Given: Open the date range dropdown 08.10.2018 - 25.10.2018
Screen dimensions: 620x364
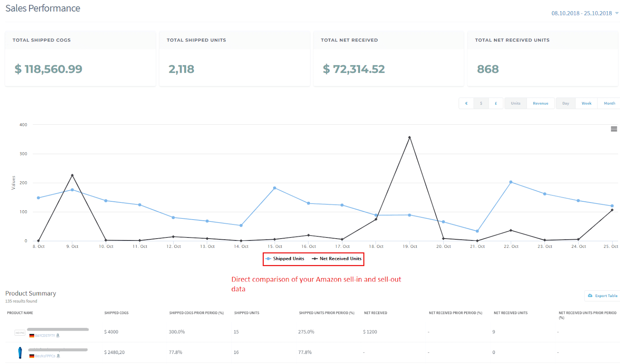Looking at the screenshot, I should (x=581, y=13).
